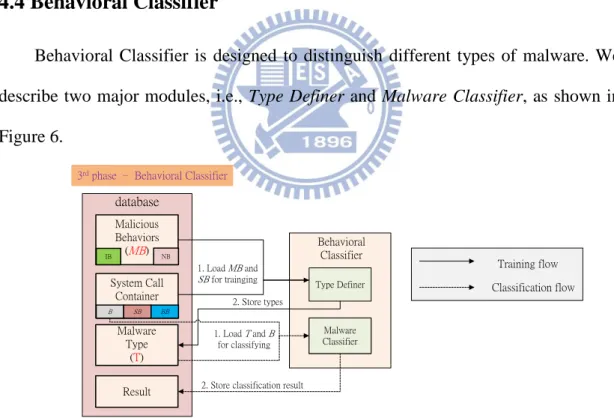614x418 pixels.
Task: Click the dashed arrow in the legend
Action: 446,288
